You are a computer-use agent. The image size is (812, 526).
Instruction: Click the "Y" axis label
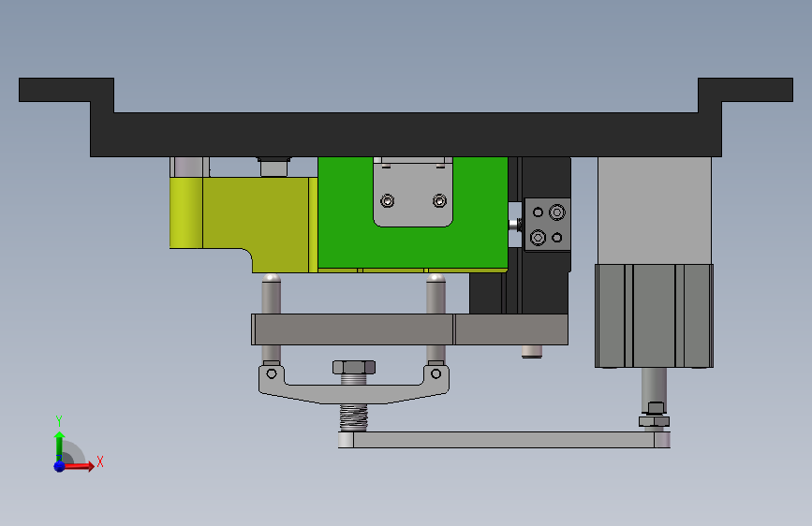[x=59, y=421]
